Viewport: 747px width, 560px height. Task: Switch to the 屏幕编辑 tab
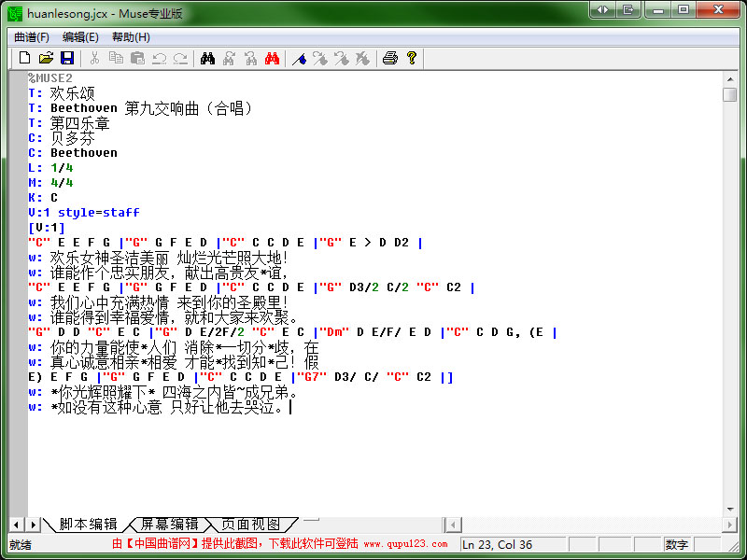click(x=169, y=525)
